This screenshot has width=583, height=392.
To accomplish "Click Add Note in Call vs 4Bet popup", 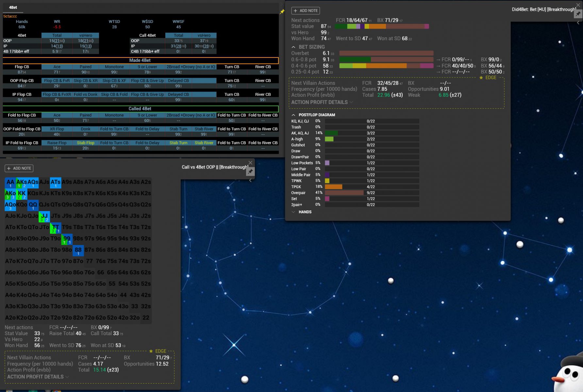I will tap(19, 168).
